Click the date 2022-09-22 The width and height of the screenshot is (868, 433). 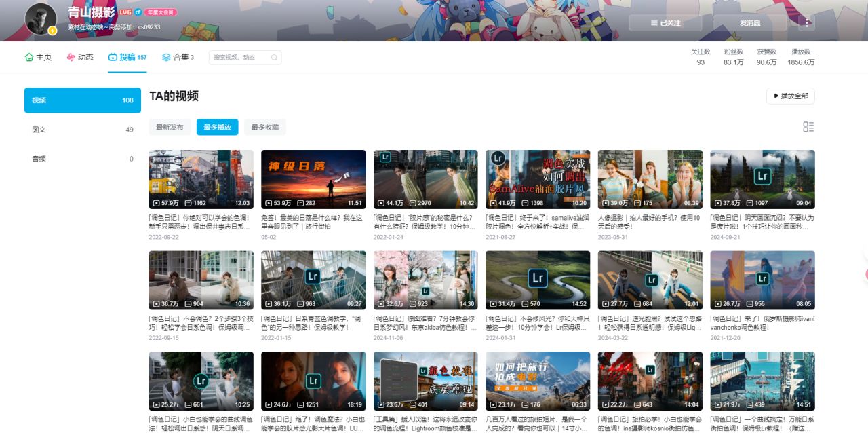(163, 237)
